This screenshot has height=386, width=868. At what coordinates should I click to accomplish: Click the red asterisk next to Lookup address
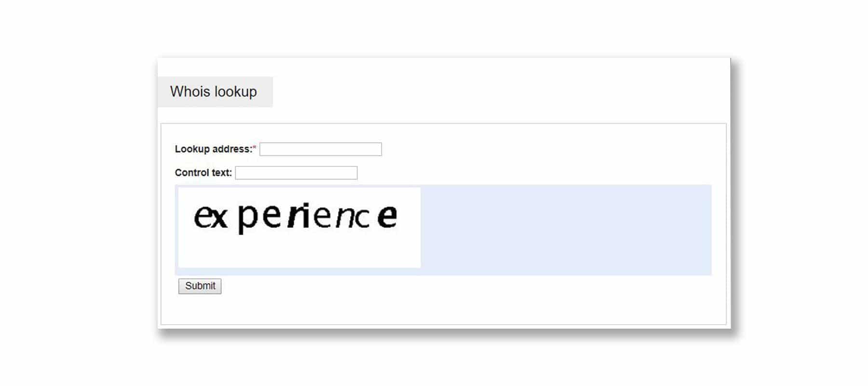[254, 146]
